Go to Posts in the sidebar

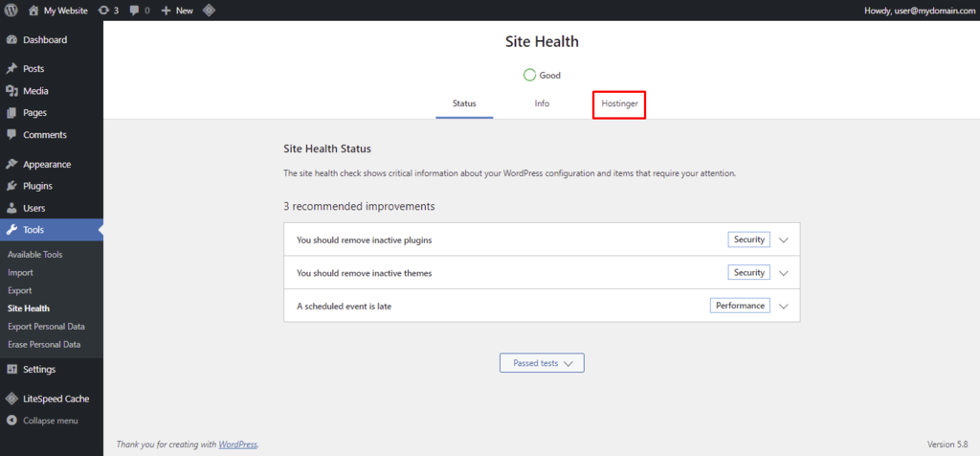pyautogui.click(x=33, y=69)
